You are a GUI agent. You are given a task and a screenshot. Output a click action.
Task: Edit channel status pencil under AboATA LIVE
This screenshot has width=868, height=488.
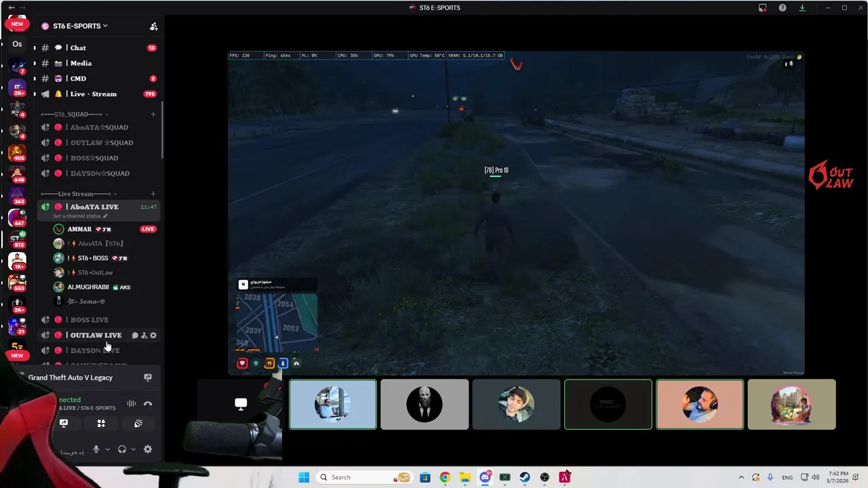(105, 216)
